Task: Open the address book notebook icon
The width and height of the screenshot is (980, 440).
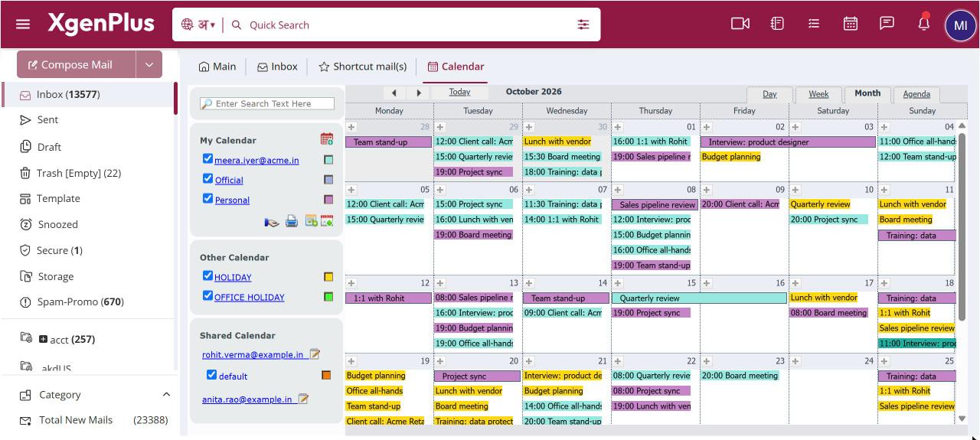Action: click(x=777, y=24)
